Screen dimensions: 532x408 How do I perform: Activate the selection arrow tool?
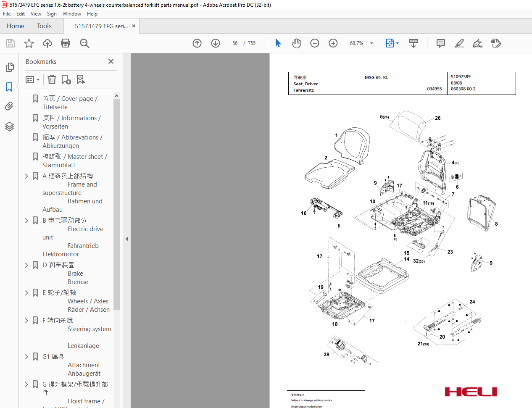278,43
